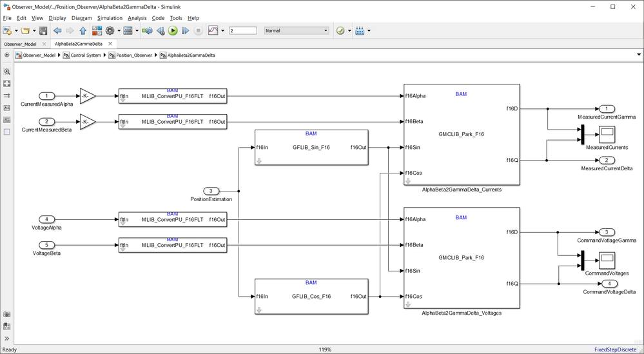Click the Fit to View palette icon
644x354 pixels.
7,83
